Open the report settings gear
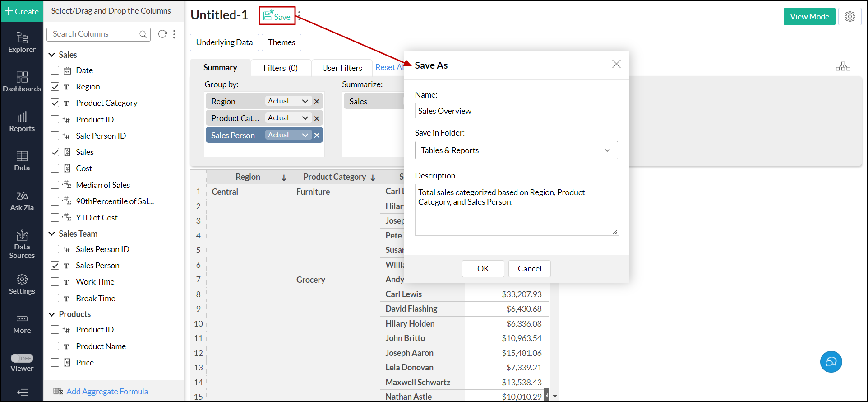Image resolution: width=868 pixels, height=402 pixels. click(x=850, y=17)
